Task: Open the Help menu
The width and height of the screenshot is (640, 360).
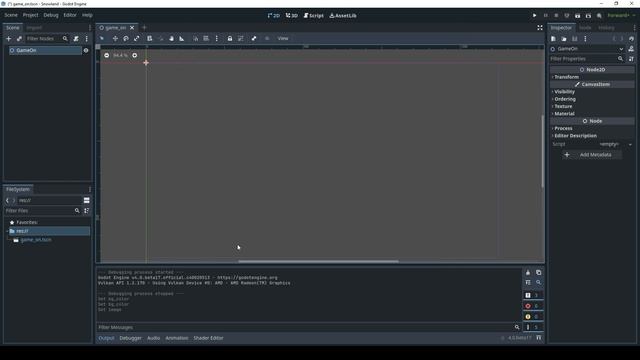Action: pyautogui.click(x=87, y=15)
